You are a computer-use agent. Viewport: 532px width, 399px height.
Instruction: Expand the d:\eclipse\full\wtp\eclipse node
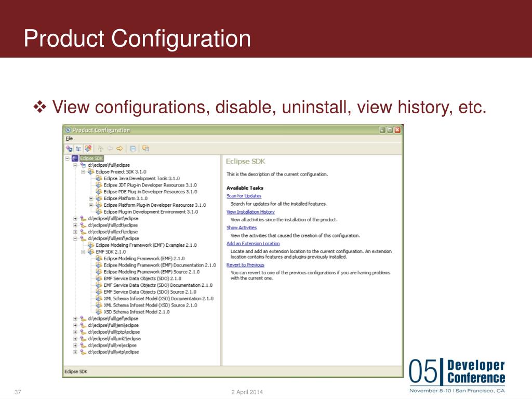click(75, 352)
